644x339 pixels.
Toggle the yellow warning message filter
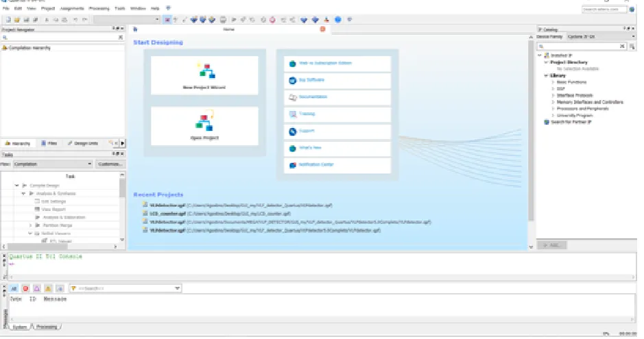tap(48, 288)
